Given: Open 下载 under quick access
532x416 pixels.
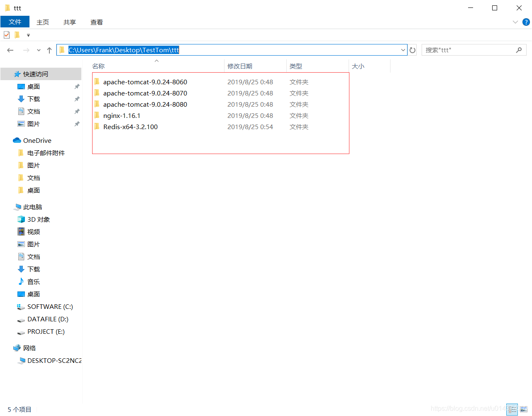Looking at the screenshot, I should [x=34, y=99].
